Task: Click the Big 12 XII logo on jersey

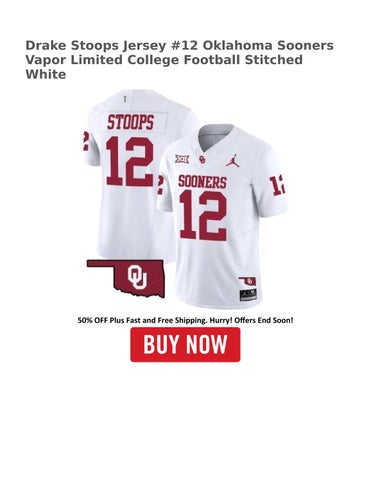Action: [x=182, y=159]
